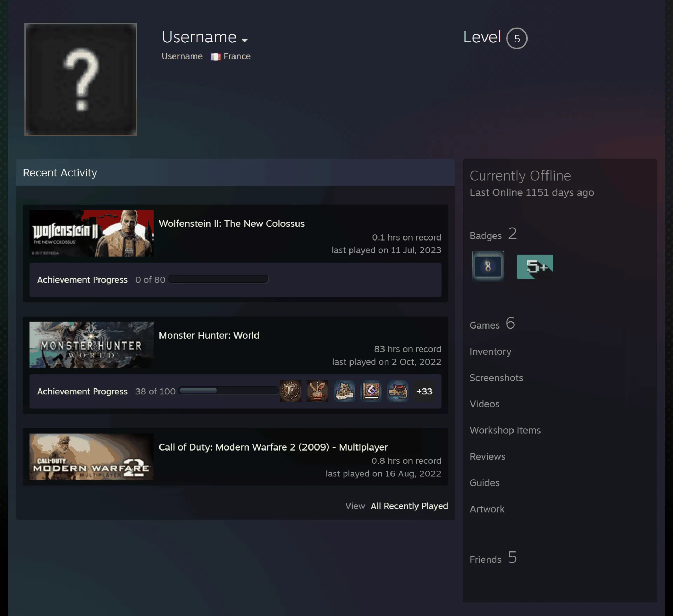The width and height of the screenshot is (673, 616).
Task: Open the Reviews link
Action: coord(488,457)
